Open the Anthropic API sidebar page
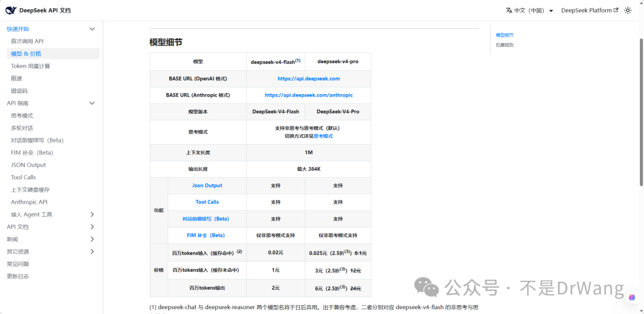Screen dimensions: 644x314 pyautogui.click(x=29, y=202)
